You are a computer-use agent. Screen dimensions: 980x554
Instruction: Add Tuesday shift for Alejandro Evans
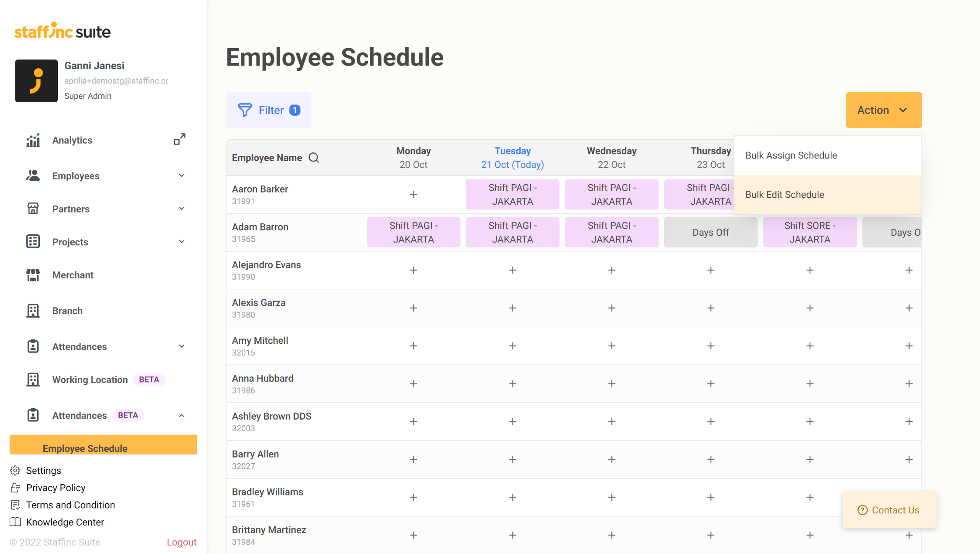(x=512, y=270)
